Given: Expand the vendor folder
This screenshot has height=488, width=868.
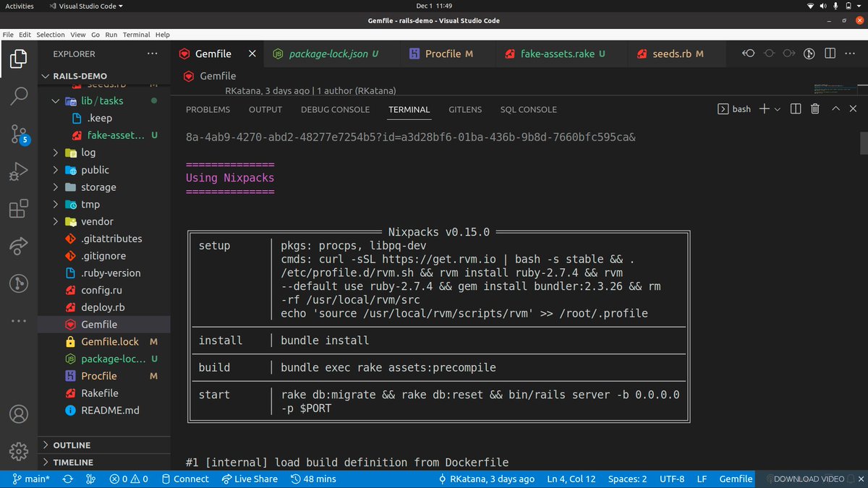Looking at the screenshot, I should 103,221.
